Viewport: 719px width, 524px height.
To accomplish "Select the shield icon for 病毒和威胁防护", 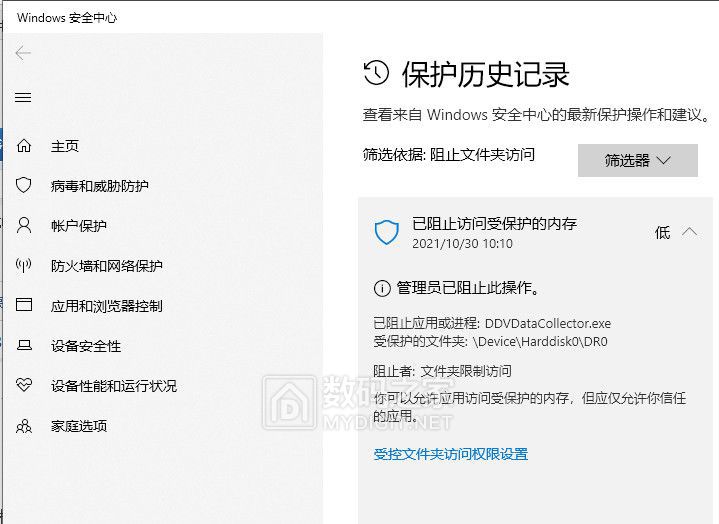I will [24, 186].
